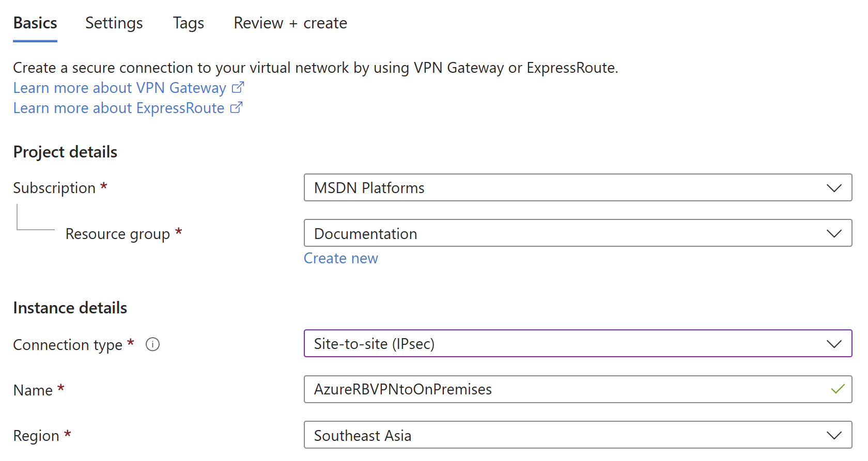Click the chevron arrow on Region dropdown
This screenshot has width=868, height=461.
tap(834, 436)
